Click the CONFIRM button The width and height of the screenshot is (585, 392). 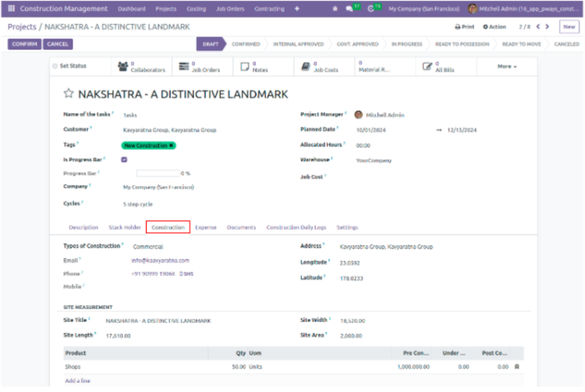[25, 44]
